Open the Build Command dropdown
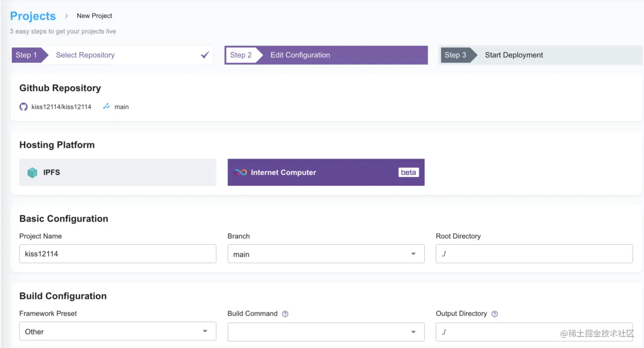Viewport: 644px width, 348px height. coord(326,331)
